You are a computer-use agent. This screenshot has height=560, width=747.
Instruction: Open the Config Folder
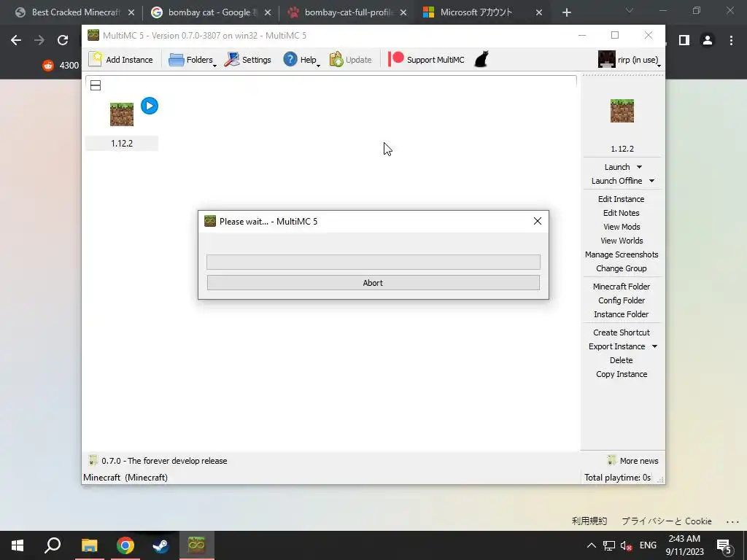(x=622, y=300)
